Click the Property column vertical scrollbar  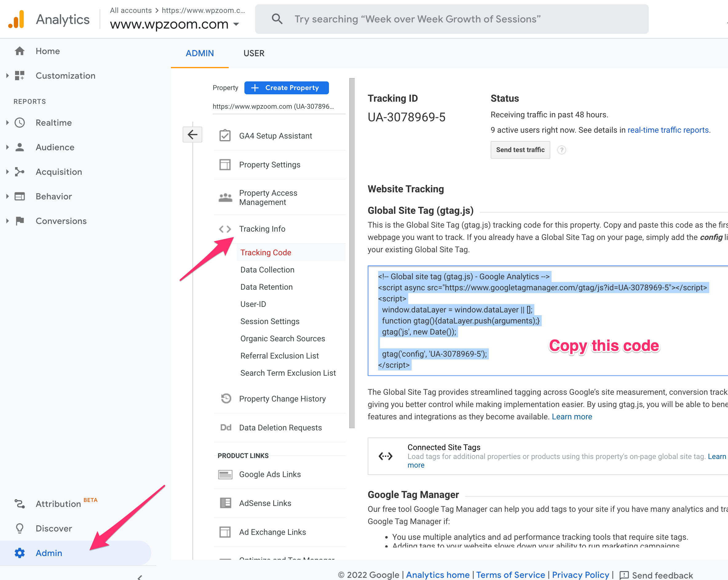click(352, 253)
